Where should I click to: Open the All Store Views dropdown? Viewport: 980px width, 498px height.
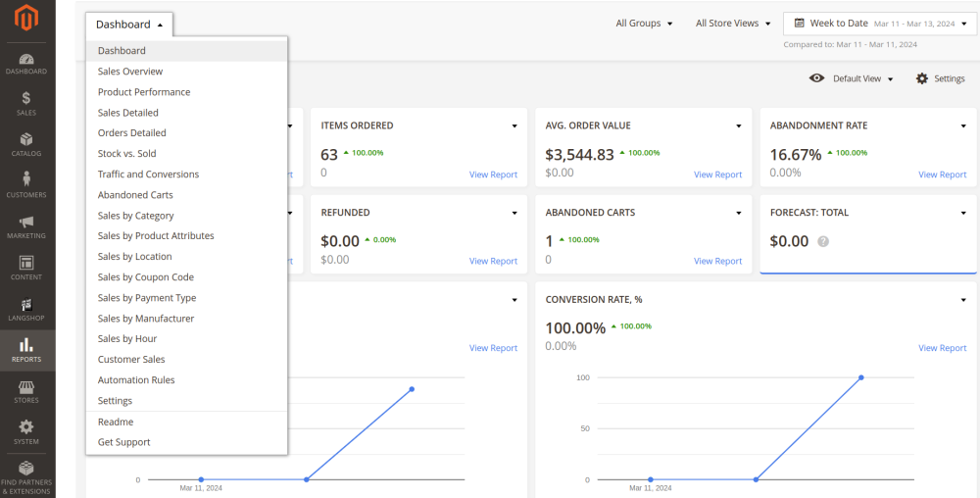pyautogui.click(x=733, y=24)
